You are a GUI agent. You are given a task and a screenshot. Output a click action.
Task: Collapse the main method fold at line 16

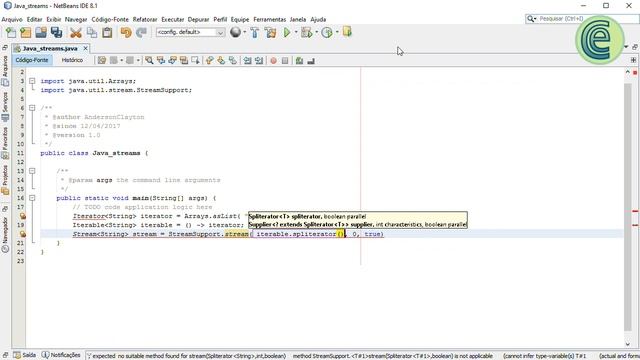32,198
